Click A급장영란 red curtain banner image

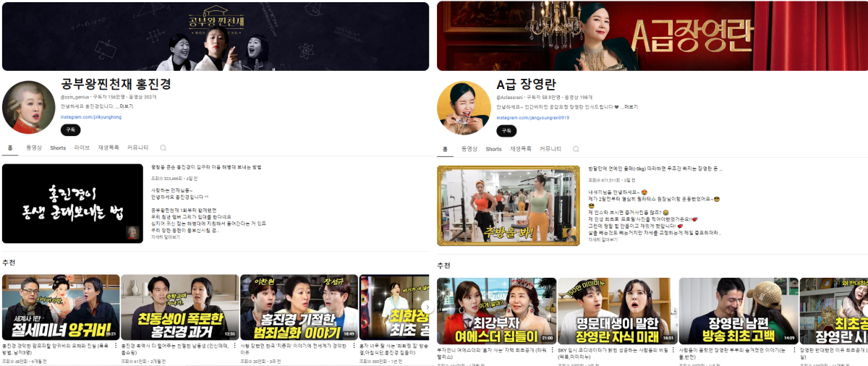coord(652,35)
